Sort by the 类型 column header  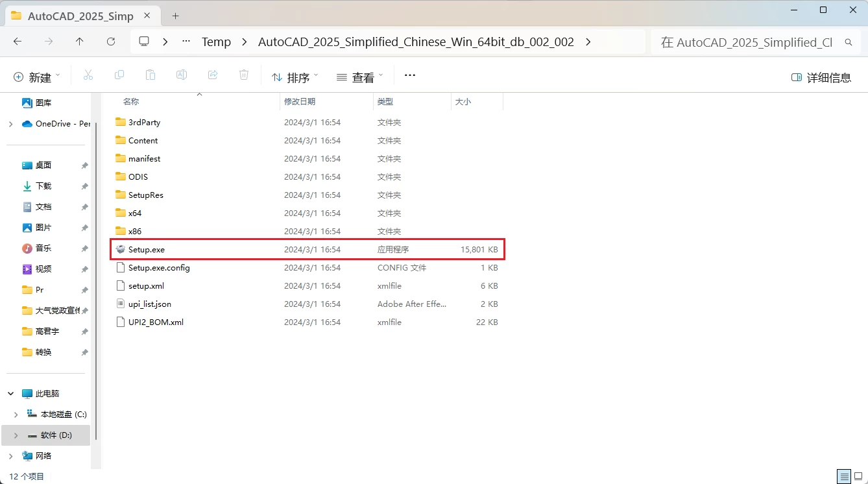[385, 102]
